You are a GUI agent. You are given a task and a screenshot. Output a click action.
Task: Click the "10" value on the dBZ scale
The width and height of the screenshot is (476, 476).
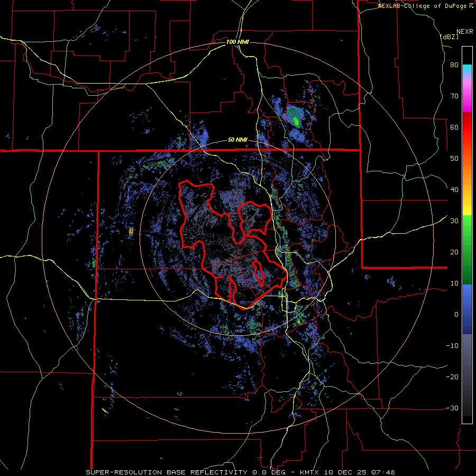point(454,283)
